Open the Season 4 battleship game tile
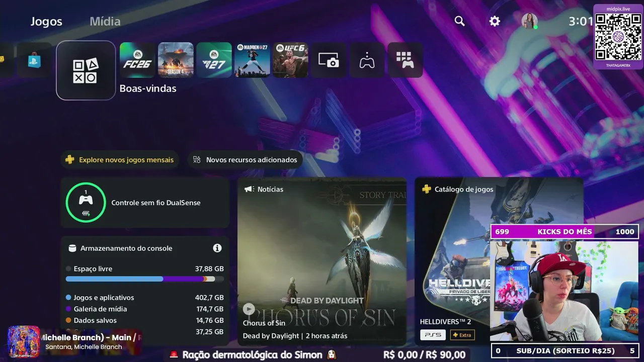This screenshot has height=362, width=644. click(176, 60)
